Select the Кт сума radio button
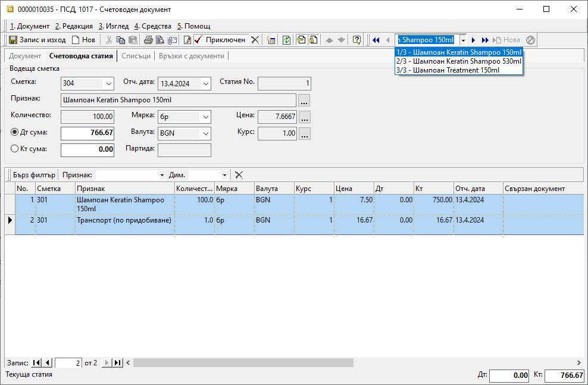 coord(15,149)
